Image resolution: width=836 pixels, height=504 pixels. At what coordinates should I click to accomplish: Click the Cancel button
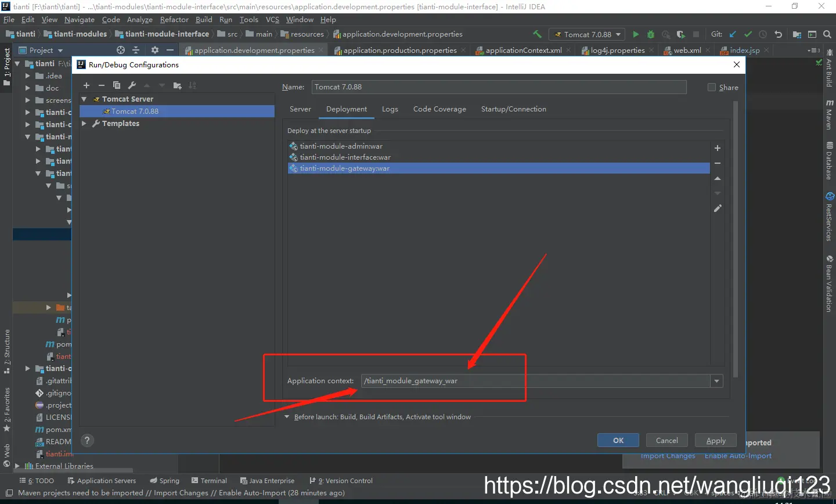click(666, 440)
